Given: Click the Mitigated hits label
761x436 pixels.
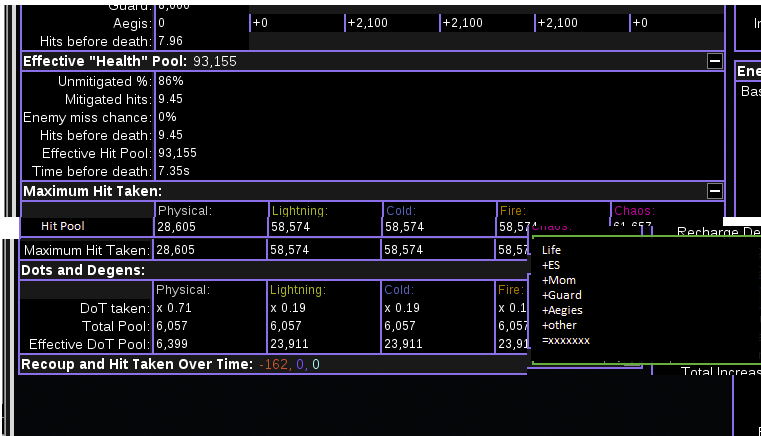Looking at the screenshot, I should pyautogui.click(x=108, y=100).
